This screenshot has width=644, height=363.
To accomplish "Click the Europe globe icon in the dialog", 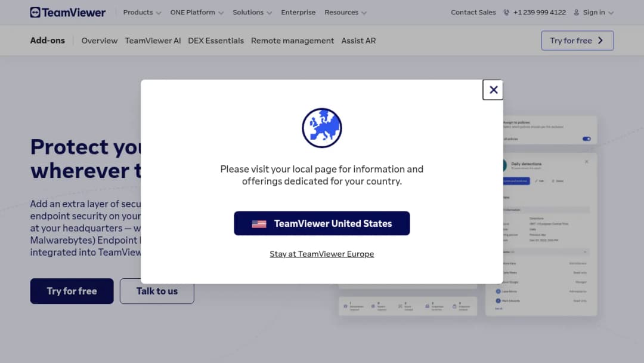I will pos(322,128).
